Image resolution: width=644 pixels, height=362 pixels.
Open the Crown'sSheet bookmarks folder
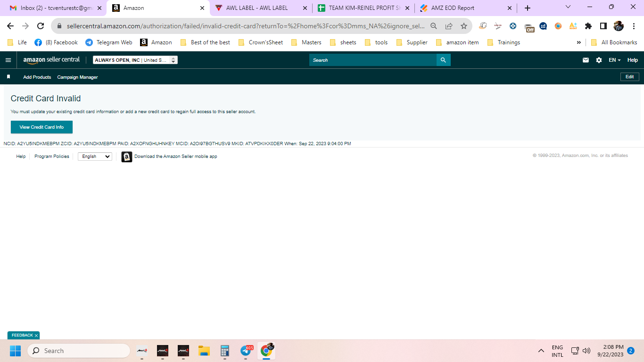261,42
